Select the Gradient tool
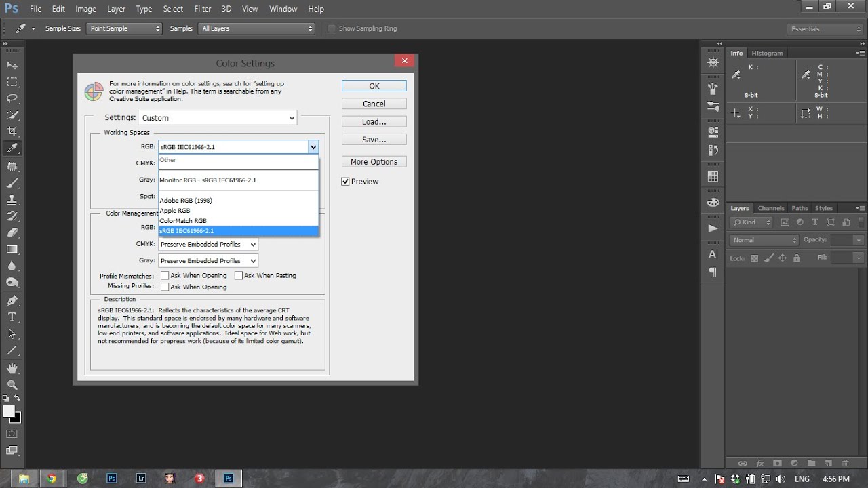 (12, 249)
